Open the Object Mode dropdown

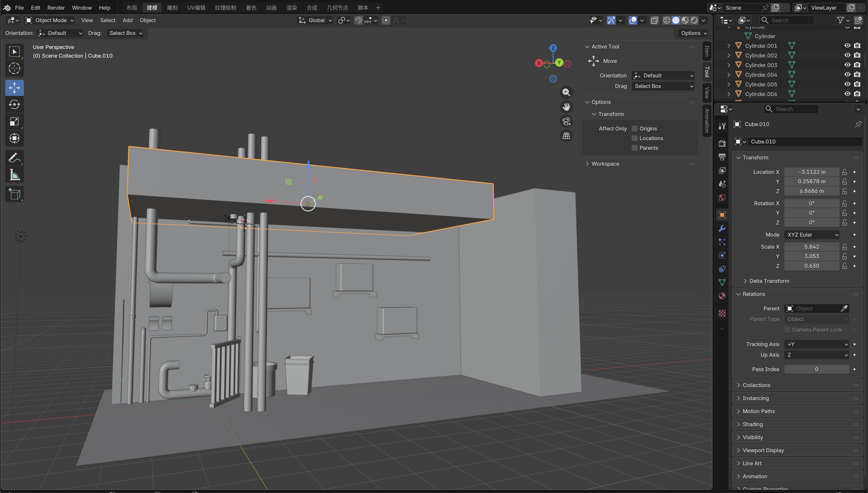click(x=49, y=20)
